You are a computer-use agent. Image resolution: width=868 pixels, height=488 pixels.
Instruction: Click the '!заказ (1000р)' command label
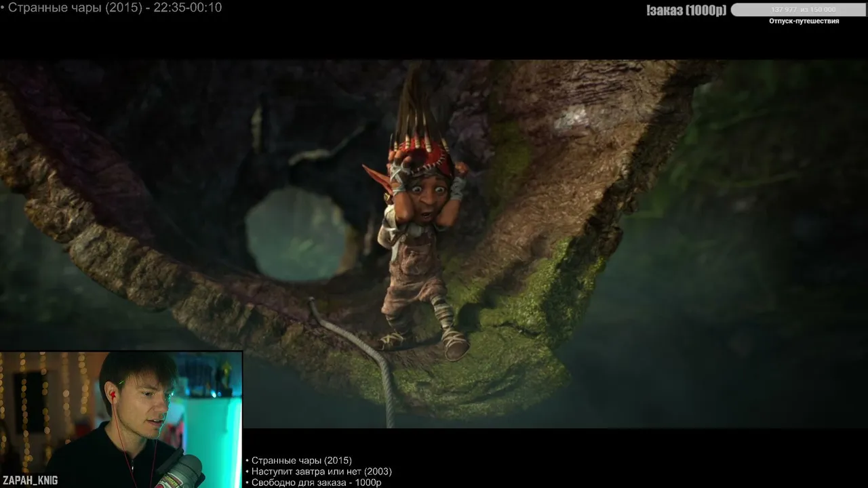tap(686, 9)
